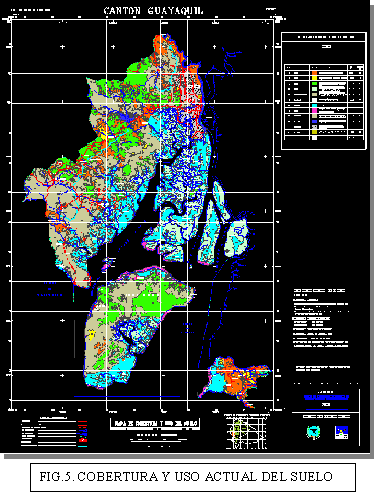
Task: Click the orange swatch in the legend
Action: click(314, 73)
